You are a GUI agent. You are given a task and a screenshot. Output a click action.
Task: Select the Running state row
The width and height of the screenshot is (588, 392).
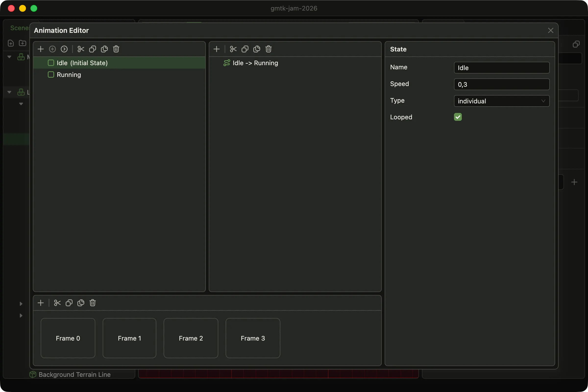pos(119,75)
